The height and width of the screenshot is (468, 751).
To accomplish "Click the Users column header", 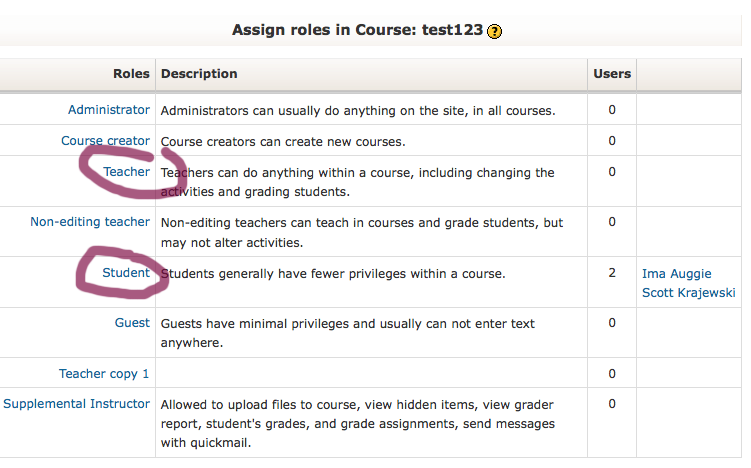I will [612, 74].
